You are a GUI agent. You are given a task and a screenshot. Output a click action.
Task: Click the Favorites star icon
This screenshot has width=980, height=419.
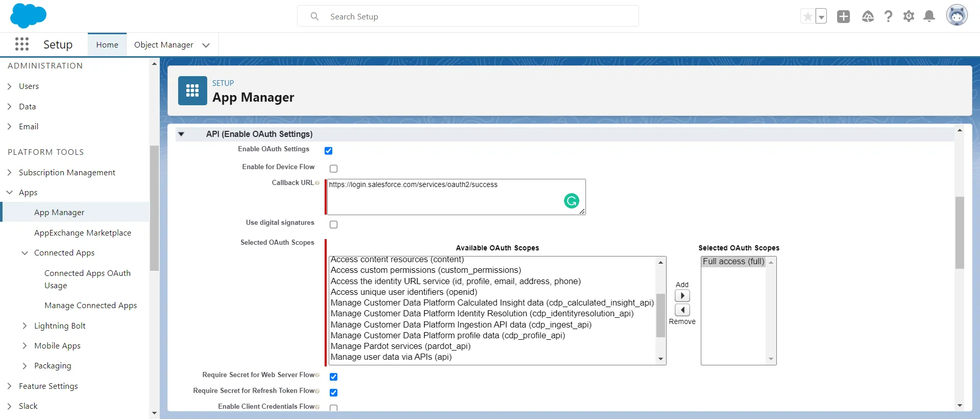[808, 16]
